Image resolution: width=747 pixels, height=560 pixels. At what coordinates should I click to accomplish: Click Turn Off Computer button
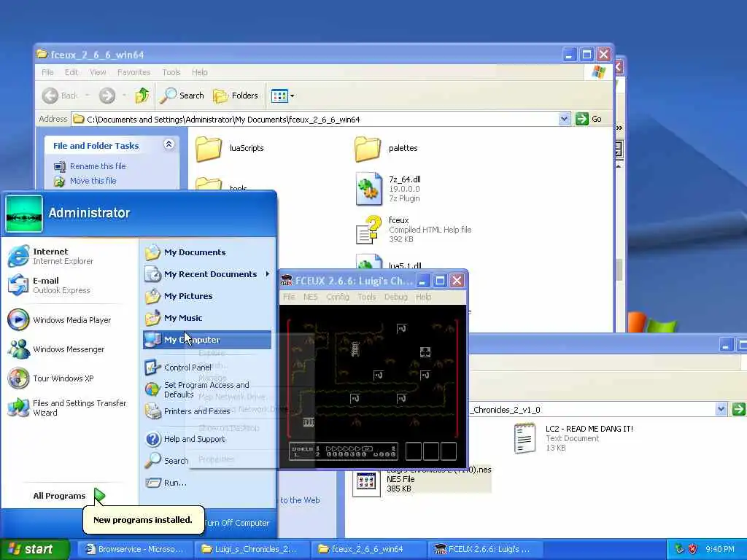pyautogui.click(x=237, y=523)
